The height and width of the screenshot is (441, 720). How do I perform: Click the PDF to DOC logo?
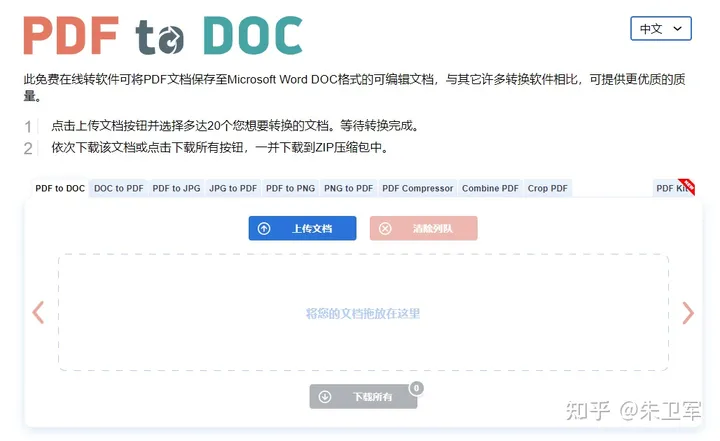click(x=163, y=35)
